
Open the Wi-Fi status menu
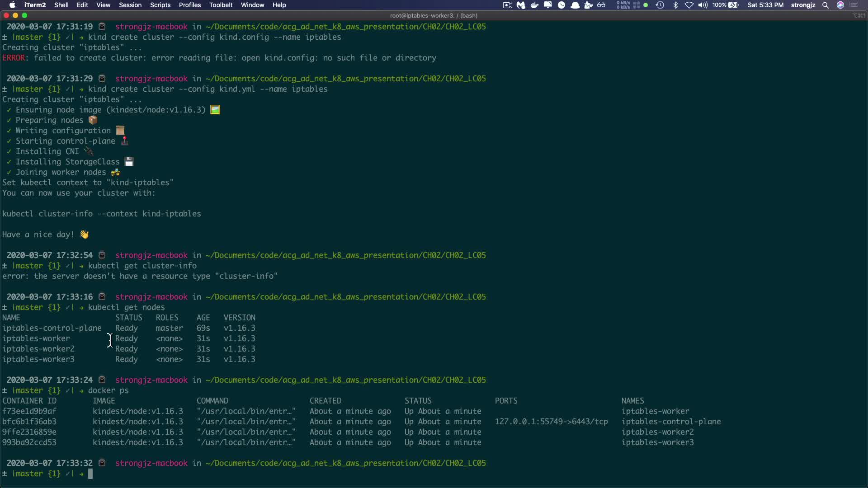689,5
